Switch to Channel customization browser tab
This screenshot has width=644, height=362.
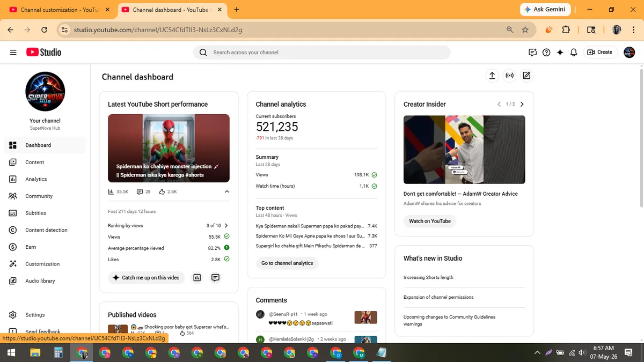[60, 10]
